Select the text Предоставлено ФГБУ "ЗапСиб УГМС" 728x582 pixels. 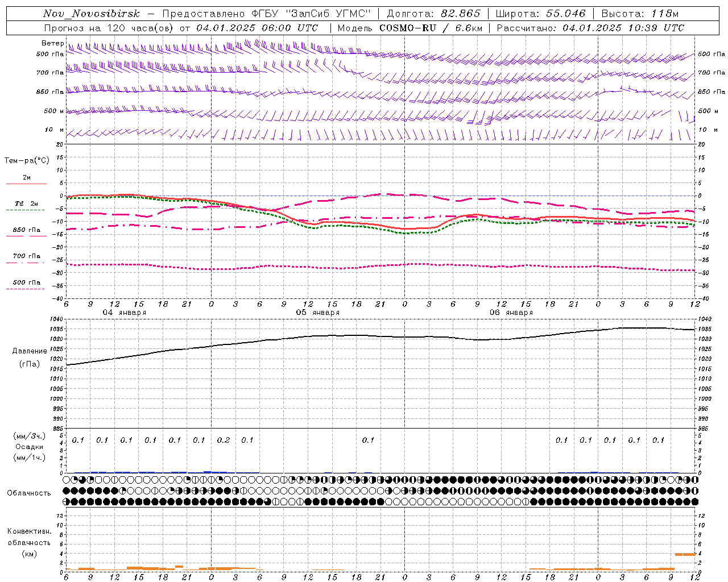pos(266,14)
